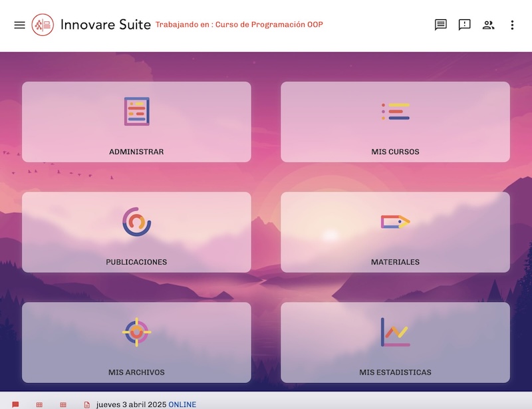Open the Administrar module
The image size is (532, 409).
coord(136,120)
